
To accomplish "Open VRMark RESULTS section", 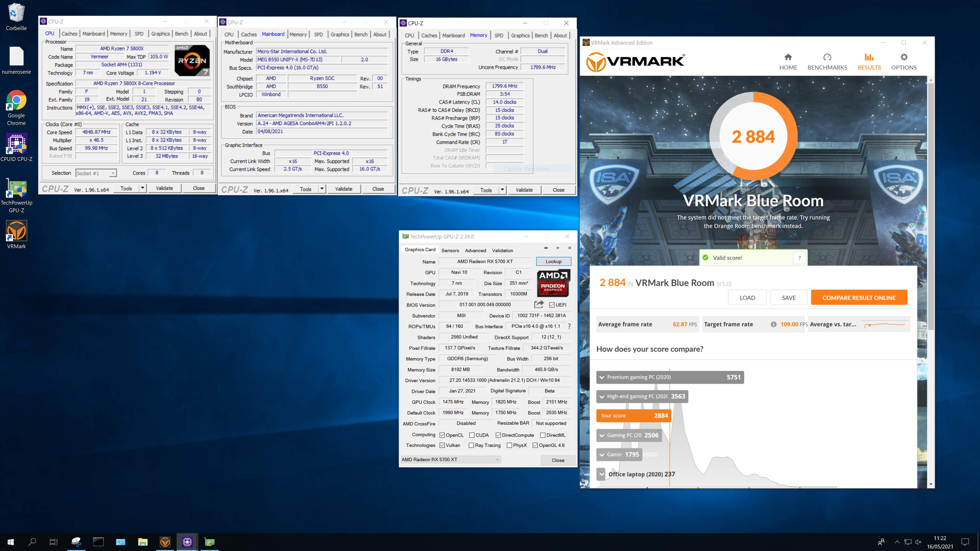I will tap(869, 61).
